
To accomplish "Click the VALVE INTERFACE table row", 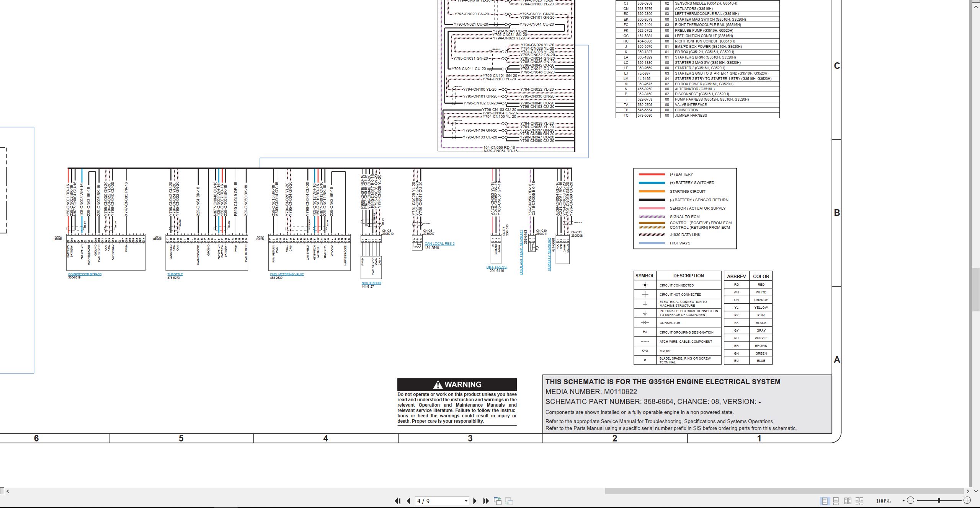I will (697, 105).
